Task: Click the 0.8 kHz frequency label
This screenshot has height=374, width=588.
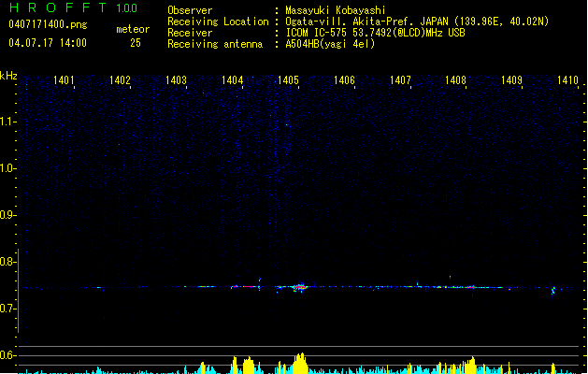Action: pos(7,262)
